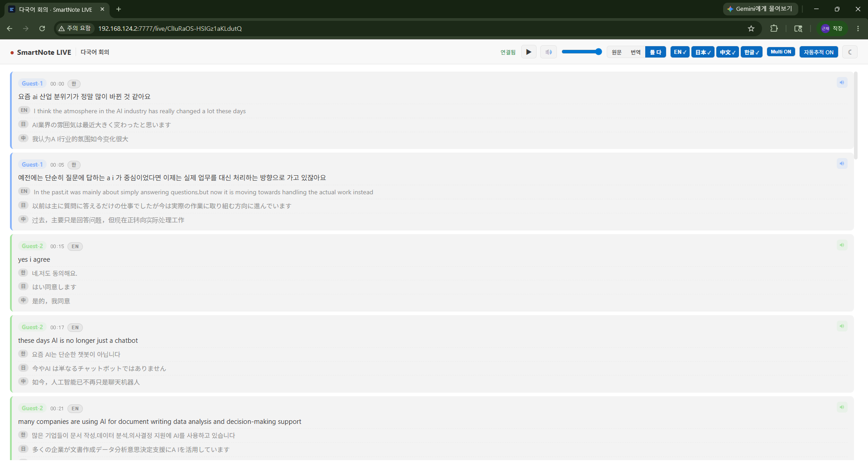Go back in the browser

(x=10, y=29)
